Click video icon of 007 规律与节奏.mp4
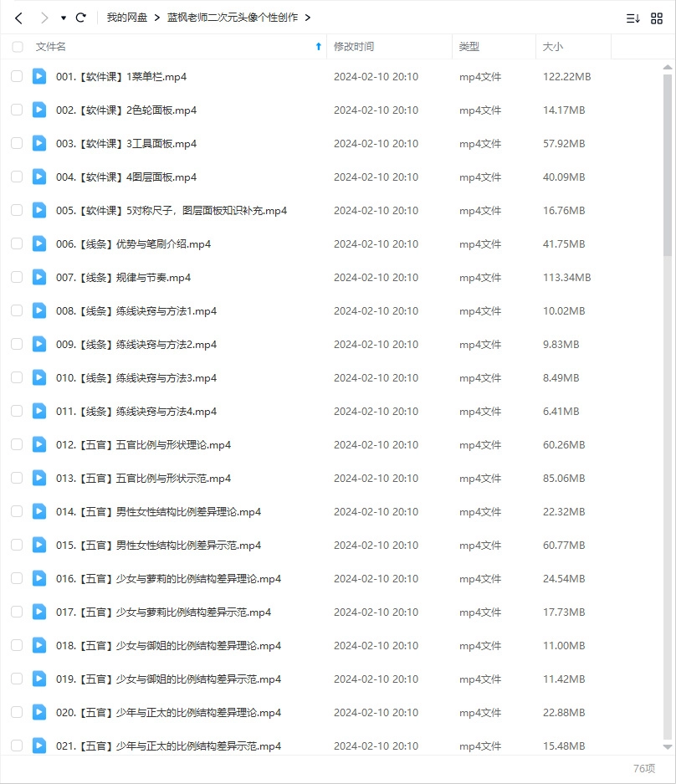The height and width of the screenshot is (784, 676). click(39, 277)
